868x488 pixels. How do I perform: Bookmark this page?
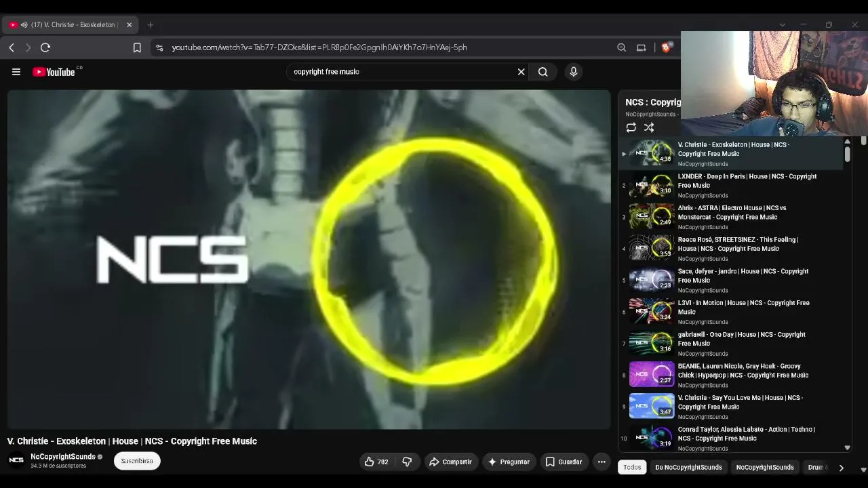click(137, 47)
